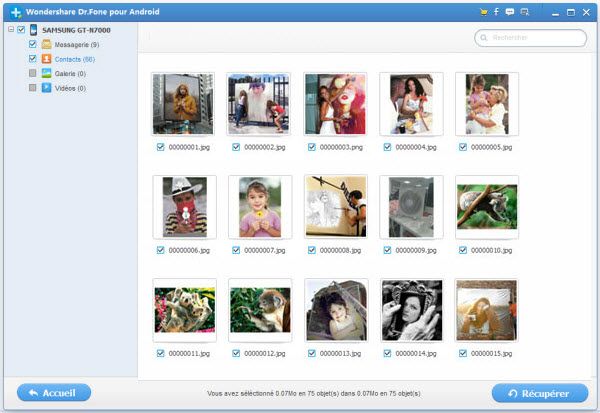The image size is (600, 413).
Task: Click the Samsung GT-N7000 phone icon
Action: click(33, 30)
